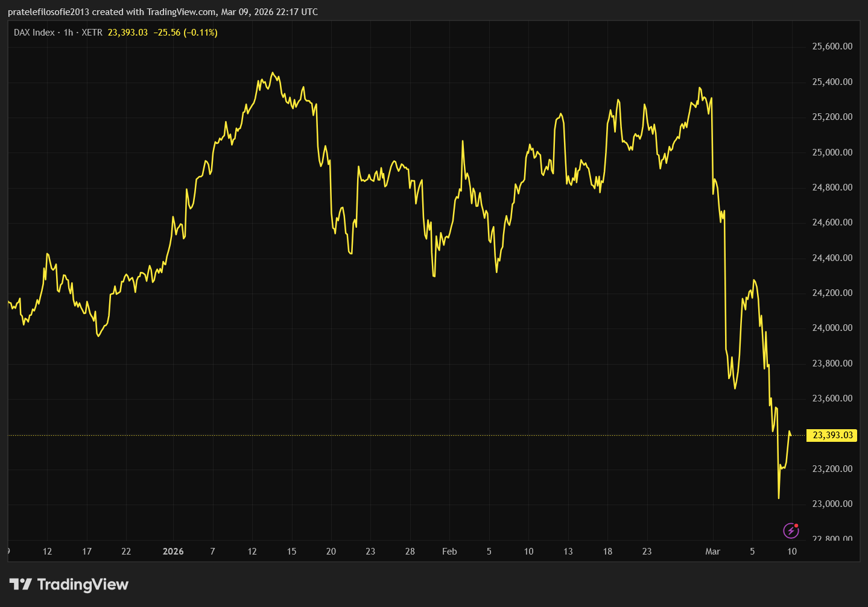This screenshot has width=868, height=607.
Task: Click the pratelefilosofie2013 attribution text
Action: point(48,12)
